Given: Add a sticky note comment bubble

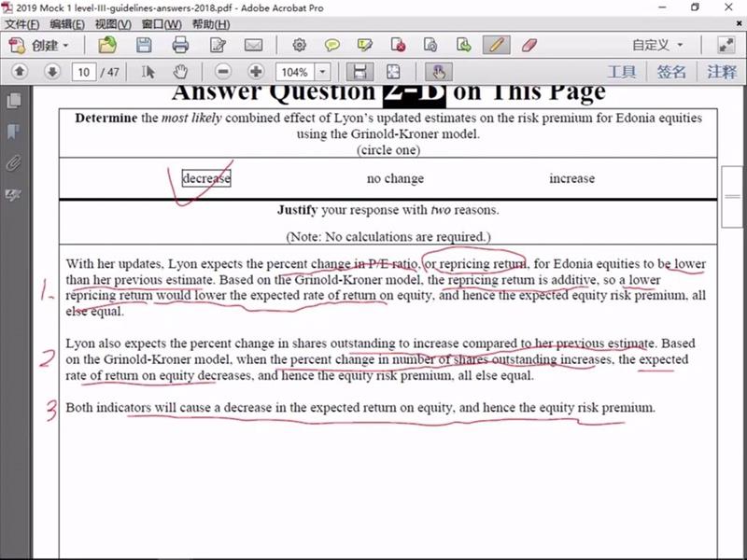Looking at the screenshot, I should click(x=332, y=45).
